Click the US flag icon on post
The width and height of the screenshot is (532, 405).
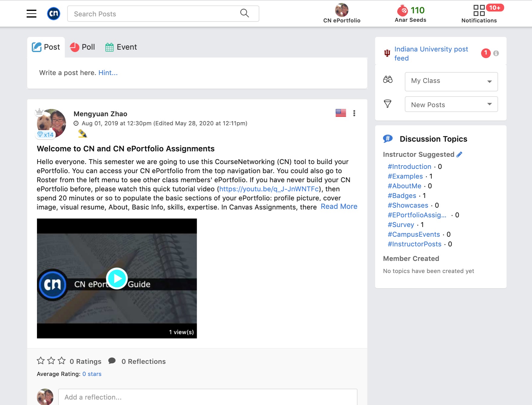tap(341, 113)
